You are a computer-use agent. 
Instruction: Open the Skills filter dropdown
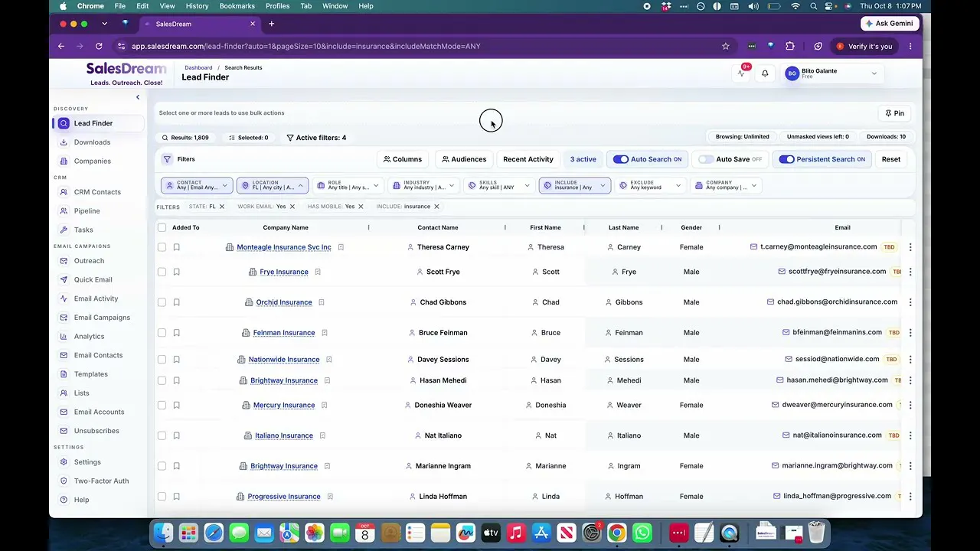click(499, 185)
